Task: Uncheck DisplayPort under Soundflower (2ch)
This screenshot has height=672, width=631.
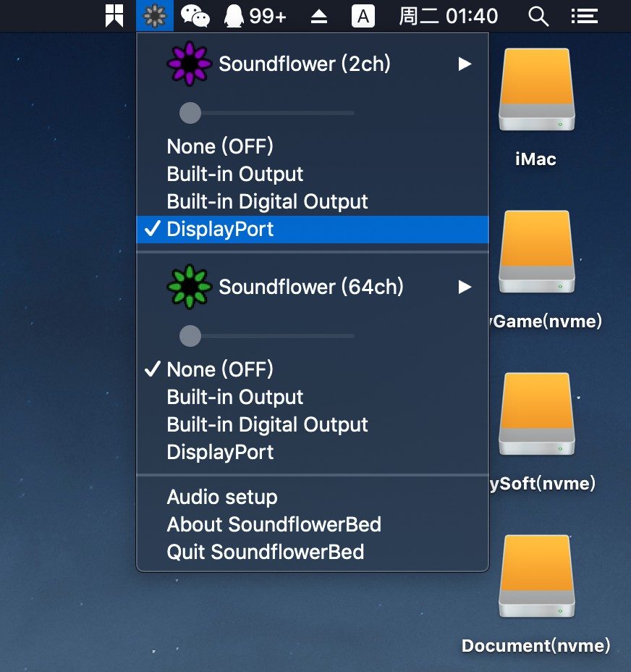Action: click(313, 230)
